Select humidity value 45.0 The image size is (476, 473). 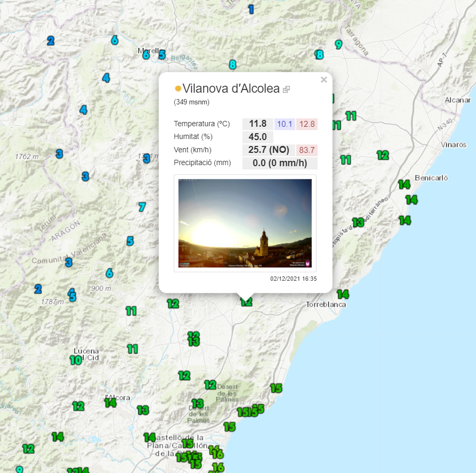tap(258, 137)
